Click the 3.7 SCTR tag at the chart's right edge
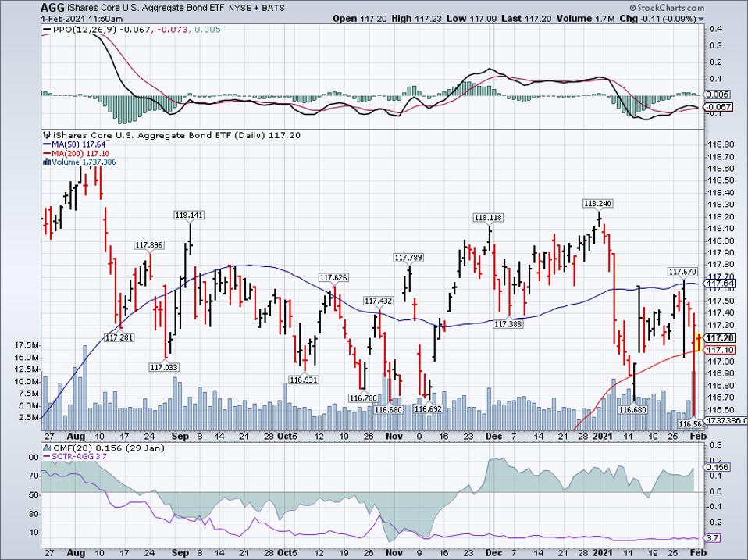The height and width of the screenshot is (560, 748). point(714,538)
